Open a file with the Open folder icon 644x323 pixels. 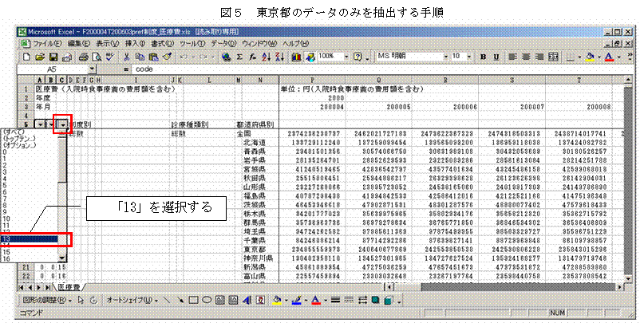click(x=41, y=57)
